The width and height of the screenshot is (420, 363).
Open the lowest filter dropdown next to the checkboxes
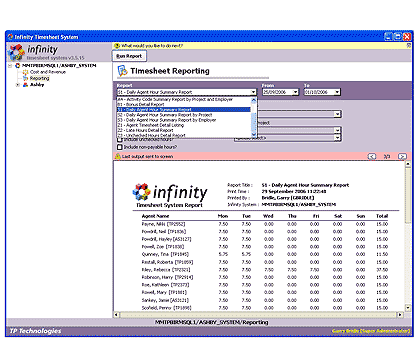click(x=338, y=137)
